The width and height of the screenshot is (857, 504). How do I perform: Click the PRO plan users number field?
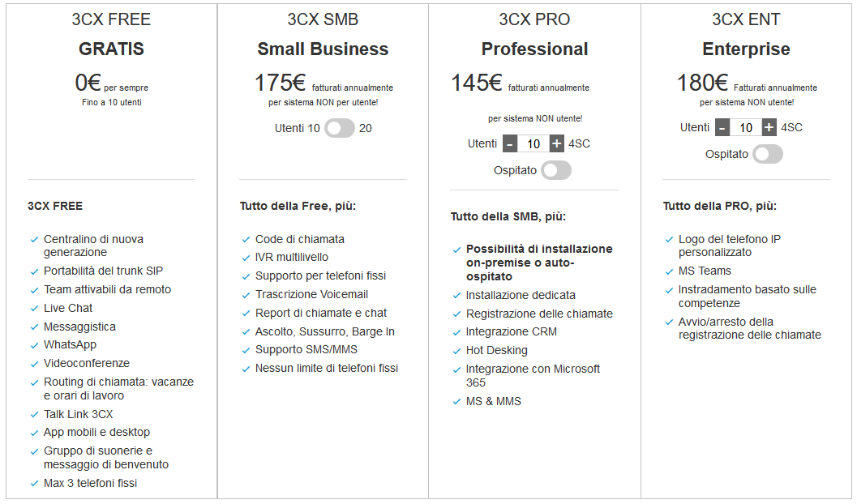533,143
